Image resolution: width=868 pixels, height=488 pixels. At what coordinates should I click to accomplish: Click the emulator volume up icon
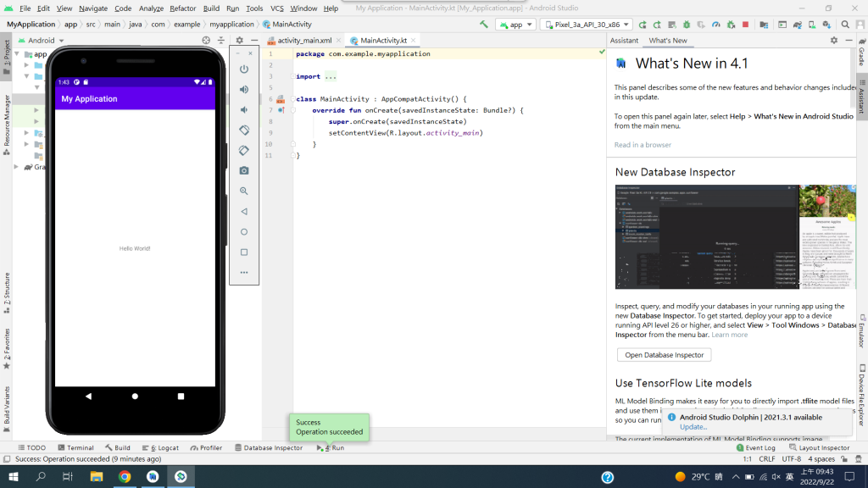coord(244,90)
